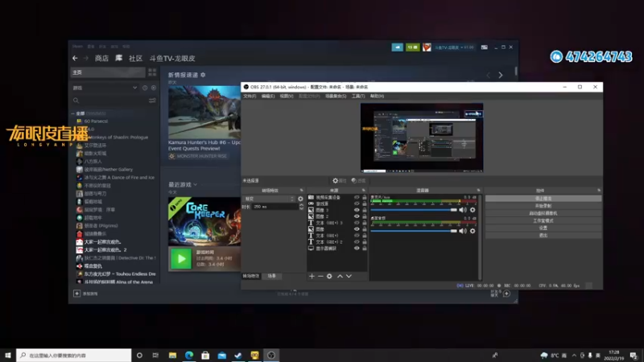The width and height of the screenshot is (644, 362).
Task: Click Steam library recent clock filter
Action: [145, 88]
